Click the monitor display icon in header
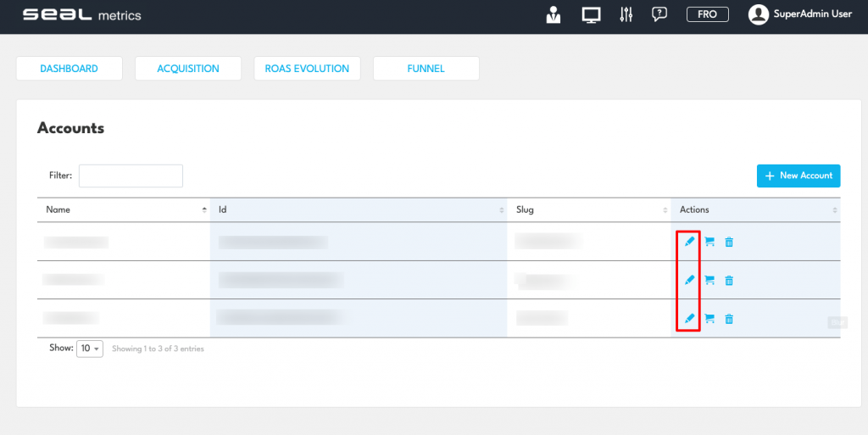This screenshot has width=868, height=435. [591, 14]
